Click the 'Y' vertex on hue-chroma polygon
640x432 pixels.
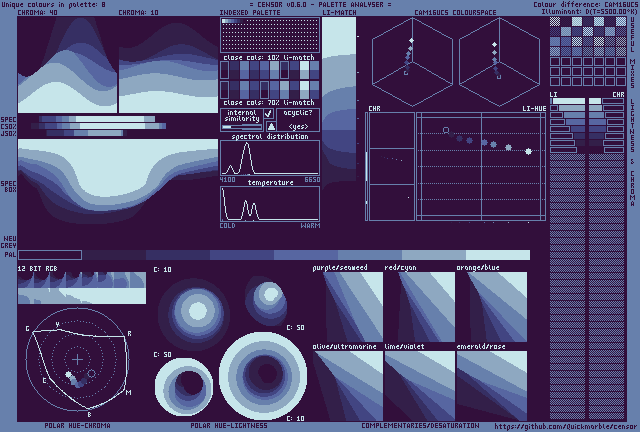click(58, 324)
